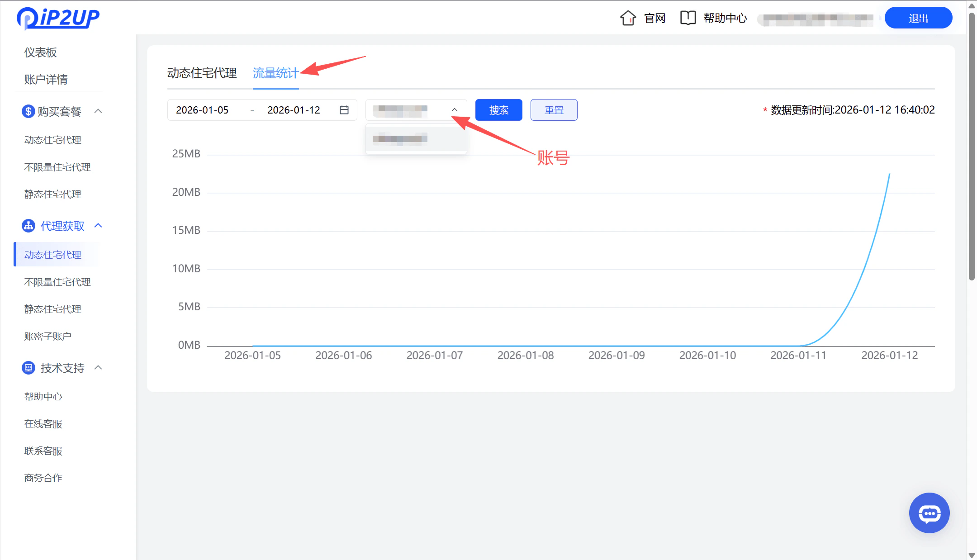Click the 重置 reset button
Image resolution: width=977 pixels, height=560 pixels.
(x=554, y=109)
